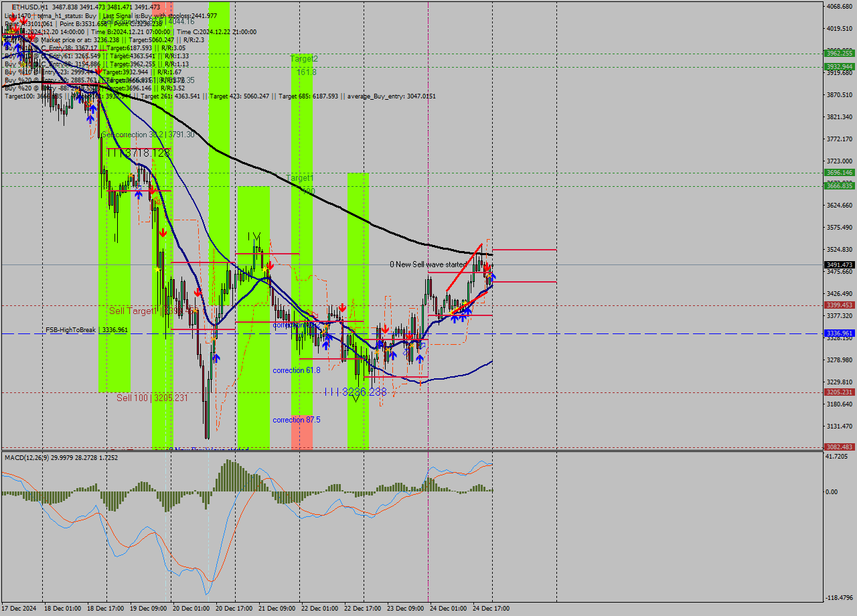
Task: Click time axis label 19 Dec 09:00
Action: [x=149, y=609]
